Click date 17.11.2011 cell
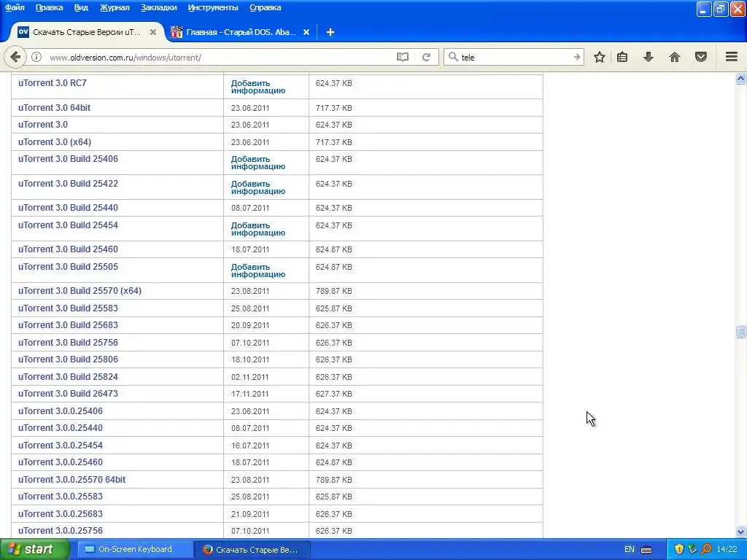The image size is (747, 560). (x=250, y=394)
